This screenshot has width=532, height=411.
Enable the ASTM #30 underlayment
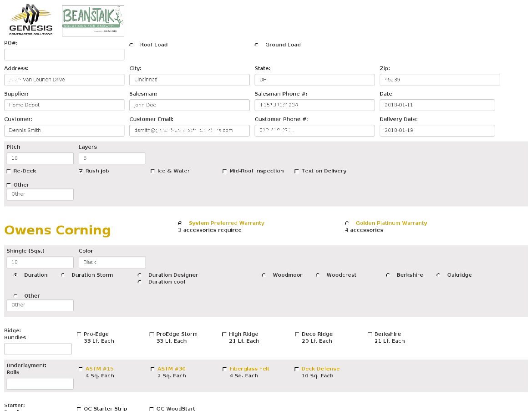point(152,369)
